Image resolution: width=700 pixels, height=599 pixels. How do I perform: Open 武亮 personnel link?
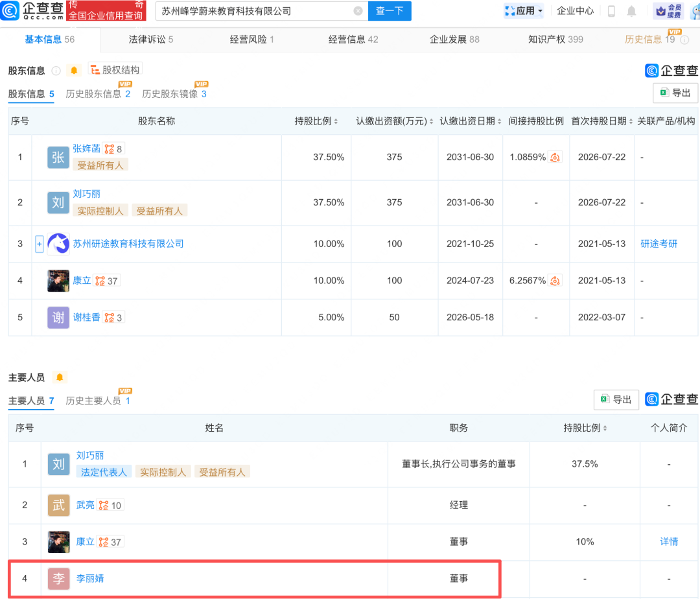[x=86, y=505]
